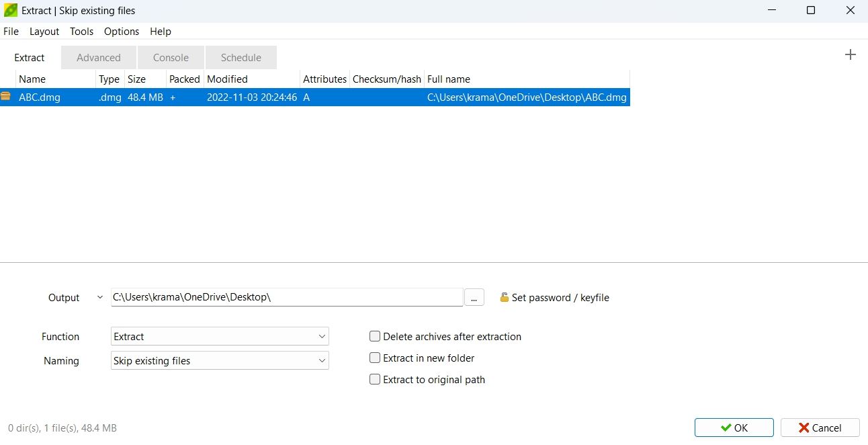Click the archive icon beside ABC.dmg
This screenshot has height=445, width=868.
click(6, 96)
